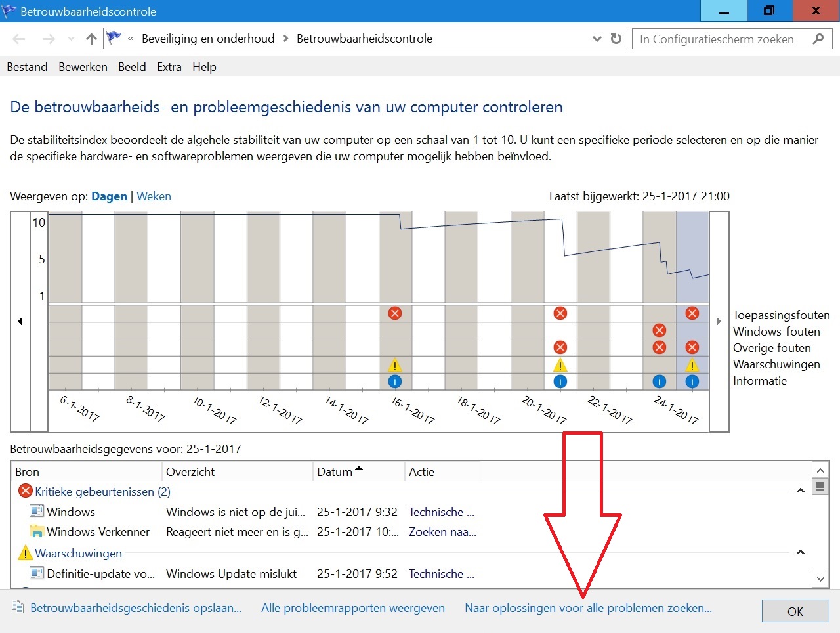Select the 6-1-2017 day column in the chart

66,301
